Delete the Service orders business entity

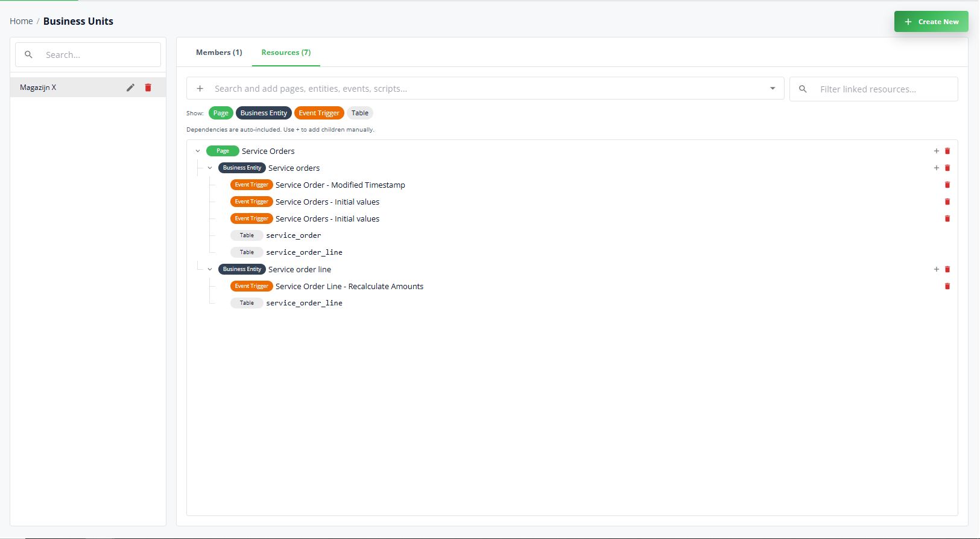click(x=947, y=168)
